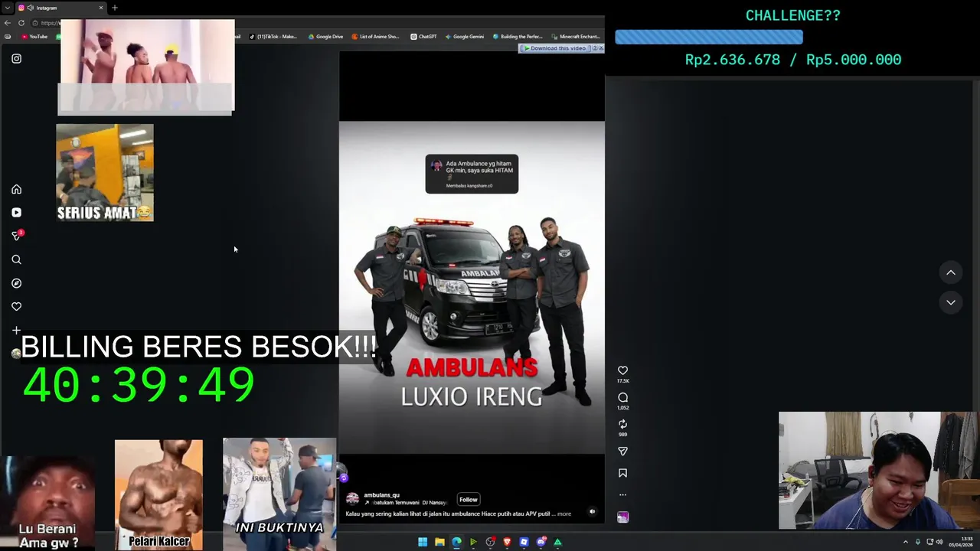Open Discord from the taskbar
Image resolution: width=980 pixels, height=551 pixels.
(x=541, y=542)
